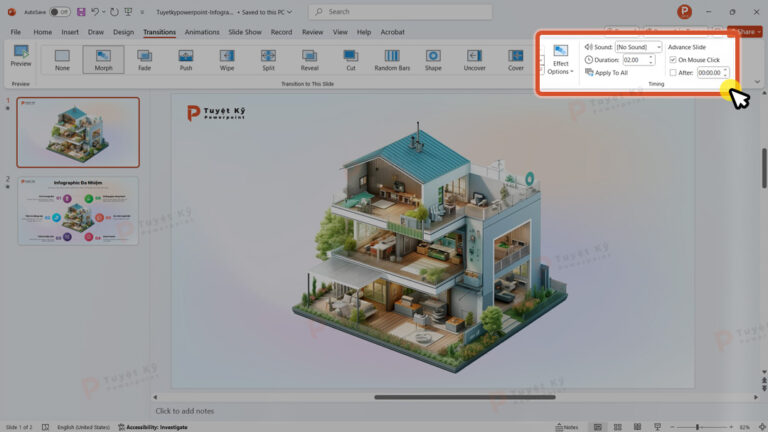Click the isometric house image on slide
Screen dimensions: 768x432
[430, 247]
